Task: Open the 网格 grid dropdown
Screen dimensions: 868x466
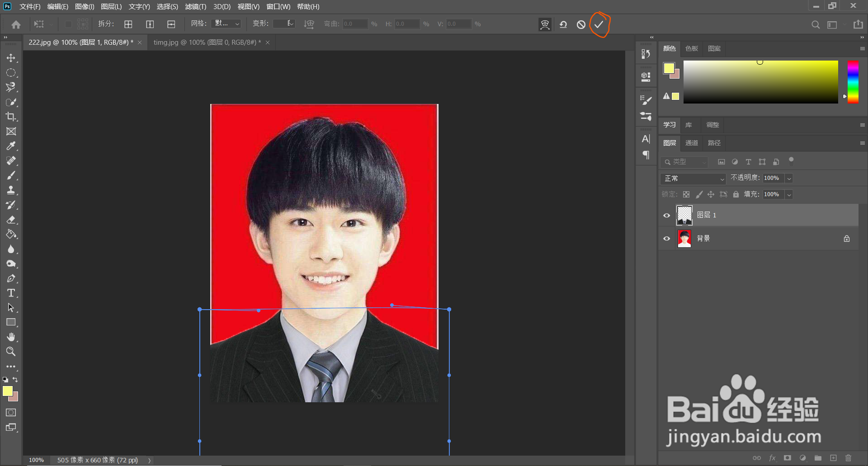Action: tap(226, 24)
